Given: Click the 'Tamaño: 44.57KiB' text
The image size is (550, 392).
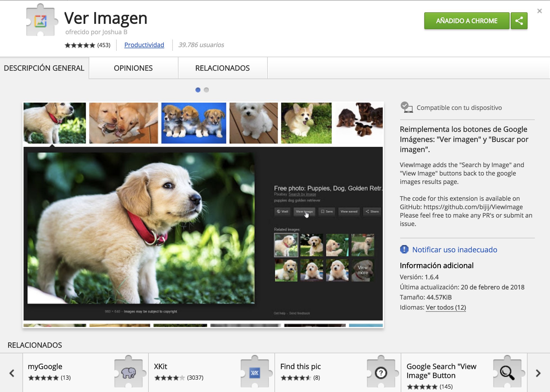Looking at the screenshot, I should pyautogui.click(x=426, y=297).
